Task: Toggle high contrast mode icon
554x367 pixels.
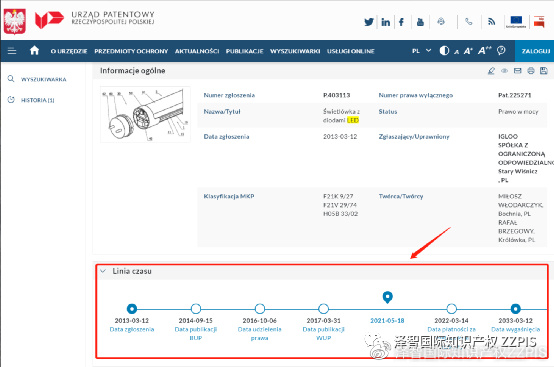Action: tap(444, 51)
